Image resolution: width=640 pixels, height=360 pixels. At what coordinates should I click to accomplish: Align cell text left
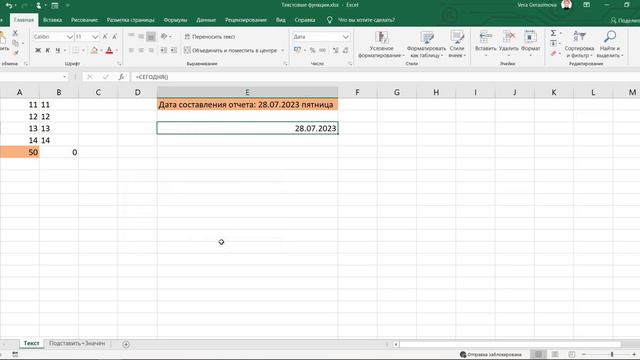[x=131, y=50]
